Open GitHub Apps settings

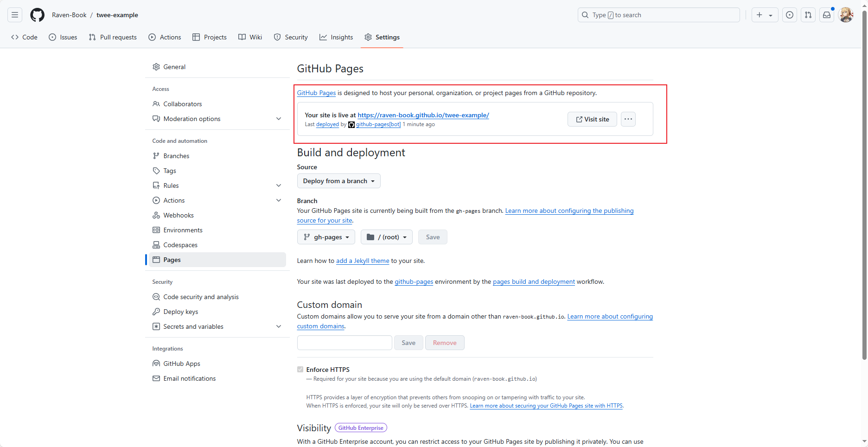point(217,364)
